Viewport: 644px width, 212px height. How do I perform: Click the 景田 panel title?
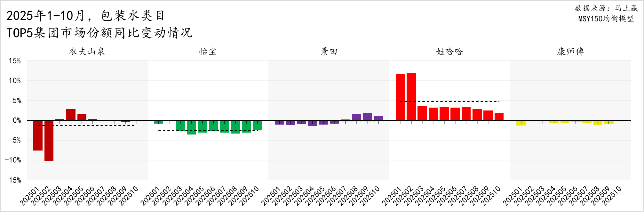329,52
